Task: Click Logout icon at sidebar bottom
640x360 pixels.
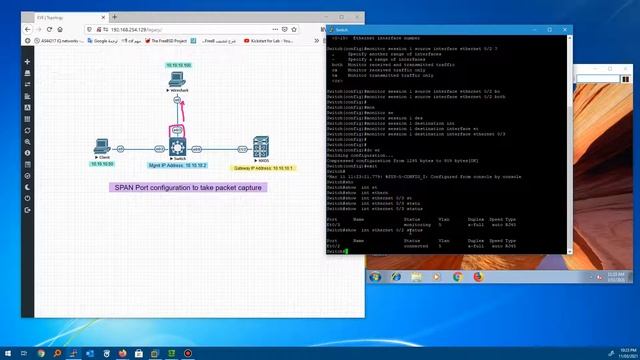Action: (27, 210)
